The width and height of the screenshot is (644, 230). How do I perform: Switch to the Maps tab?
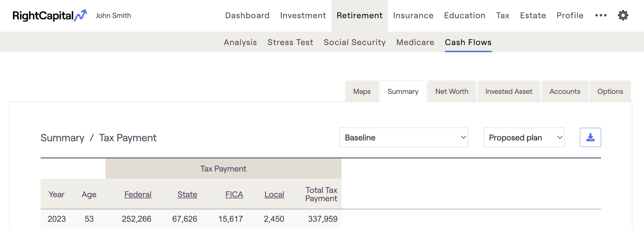(362, 91)
